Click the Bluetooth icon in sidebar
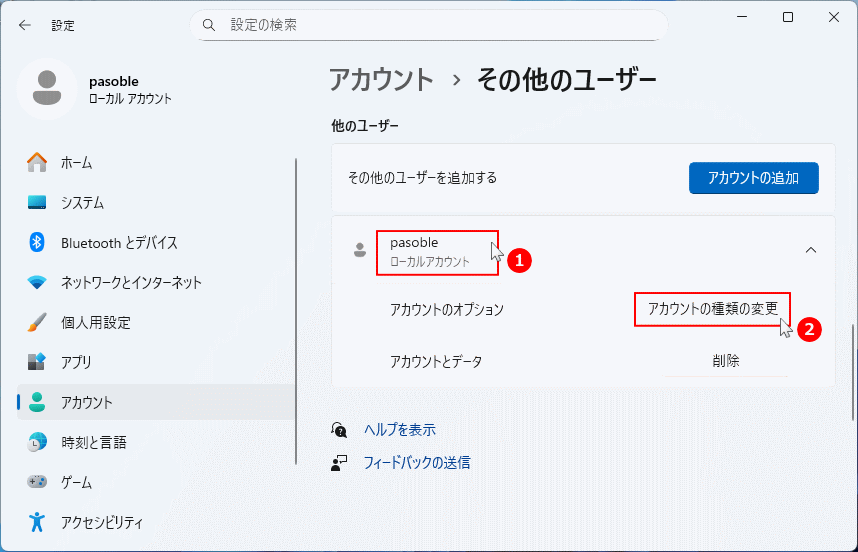 click(37, 242)
